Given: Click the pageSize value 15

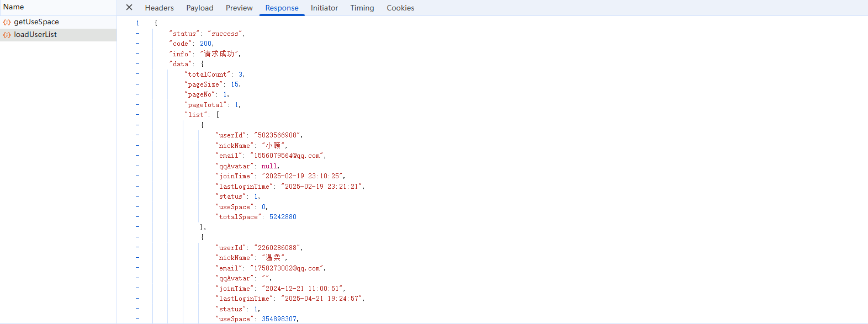Looking at the screenshot, I should pyautogui.click(x=235, y=84).
